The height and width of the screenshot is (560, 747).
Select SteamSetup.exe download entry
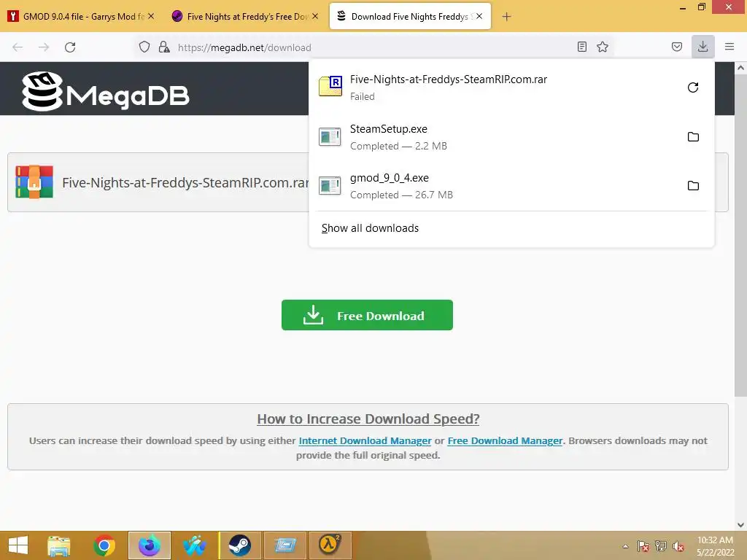click(511, 136)
